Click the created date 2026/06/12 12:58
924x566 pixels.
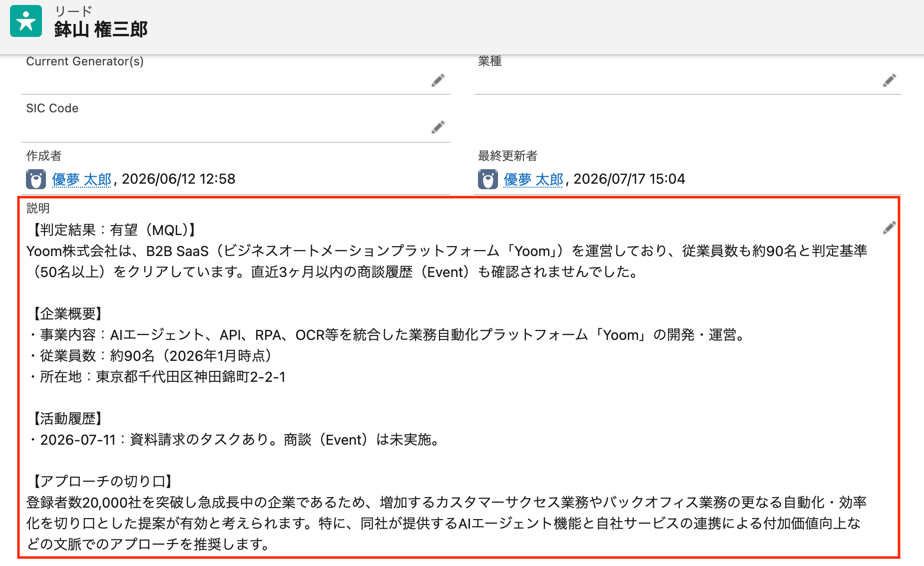coord(178,179)
